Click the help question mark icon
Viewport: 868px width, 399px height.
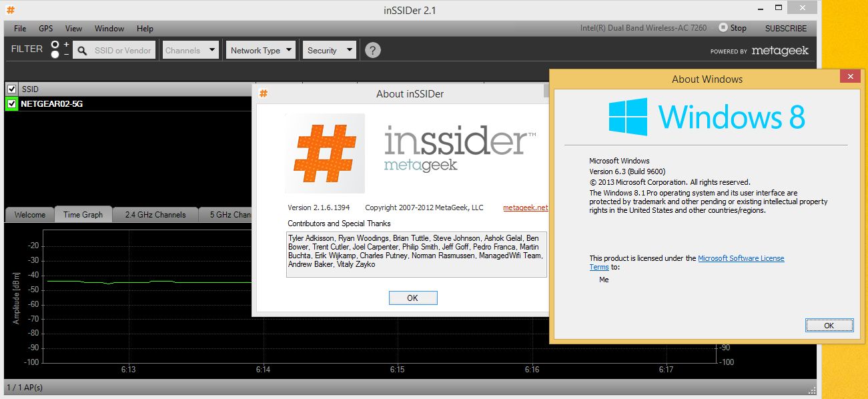tap(373, 50)
